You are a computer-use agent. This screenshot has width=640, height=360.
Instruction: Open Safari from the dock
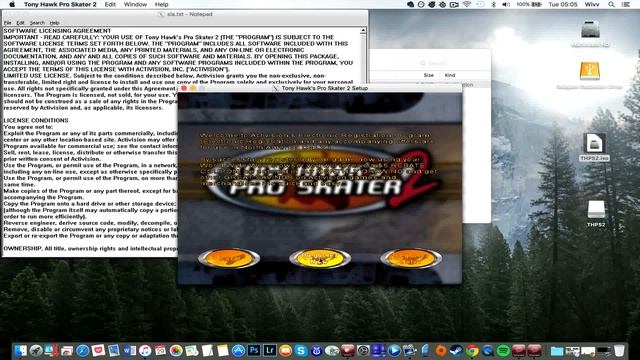coord(82,351)
